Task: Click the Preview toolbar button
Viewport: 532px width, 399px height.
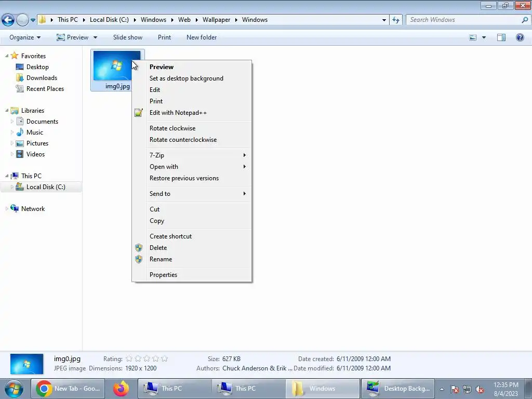Action: [x=72, y=37]
